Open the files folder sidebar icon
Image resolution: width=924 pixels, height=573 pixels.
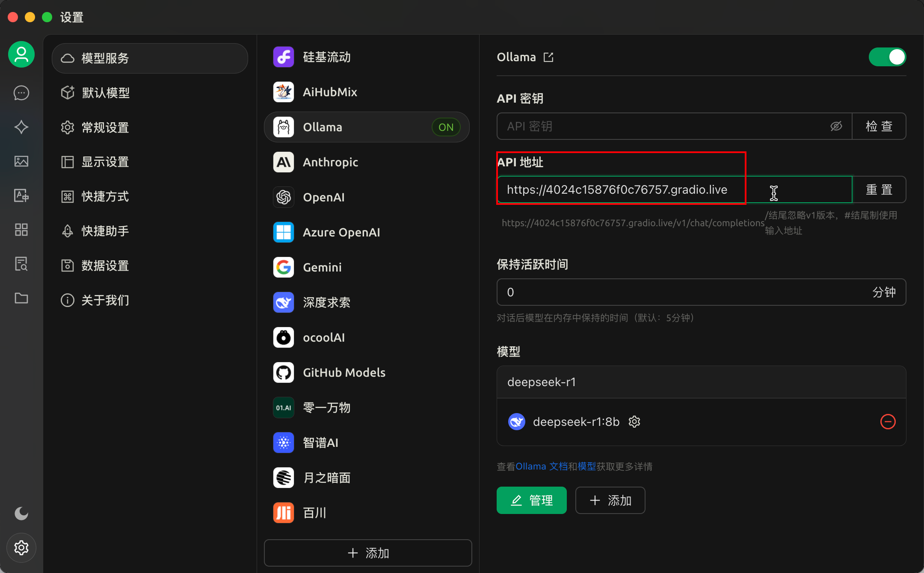21,298
